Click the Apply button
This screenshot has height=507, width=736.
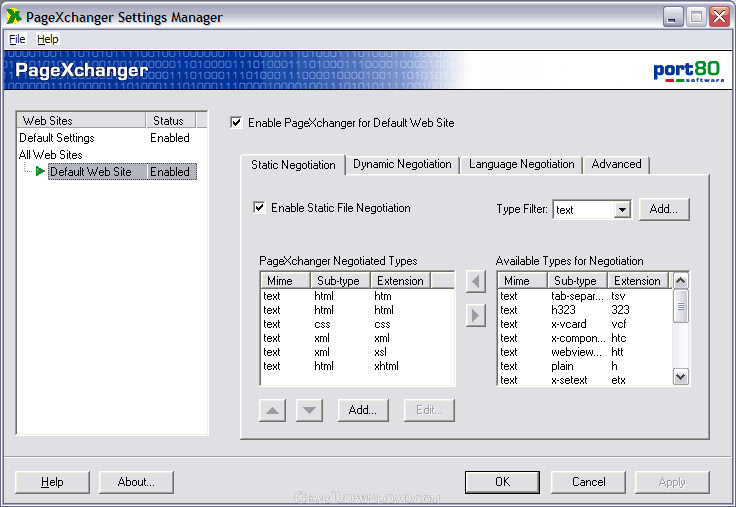pos(672,482)
